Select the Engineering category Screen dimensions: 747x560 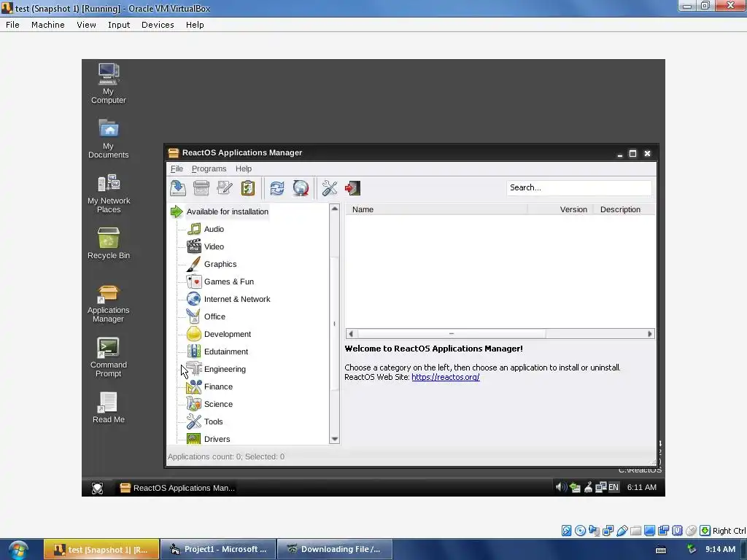(225, 369)
